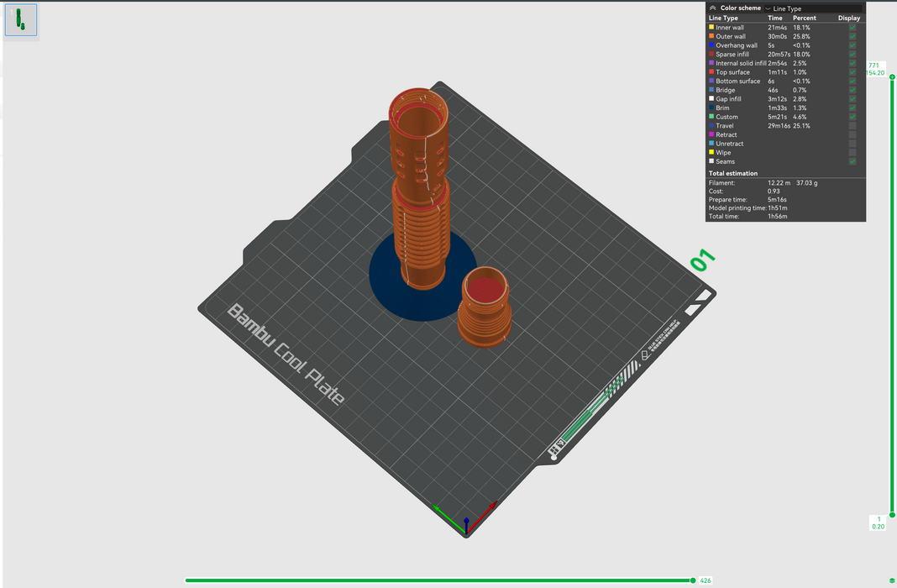This screenshot has height=588, width=897.
Task: Click the bottom handle of layer slider
Action: tap(892, 514)
